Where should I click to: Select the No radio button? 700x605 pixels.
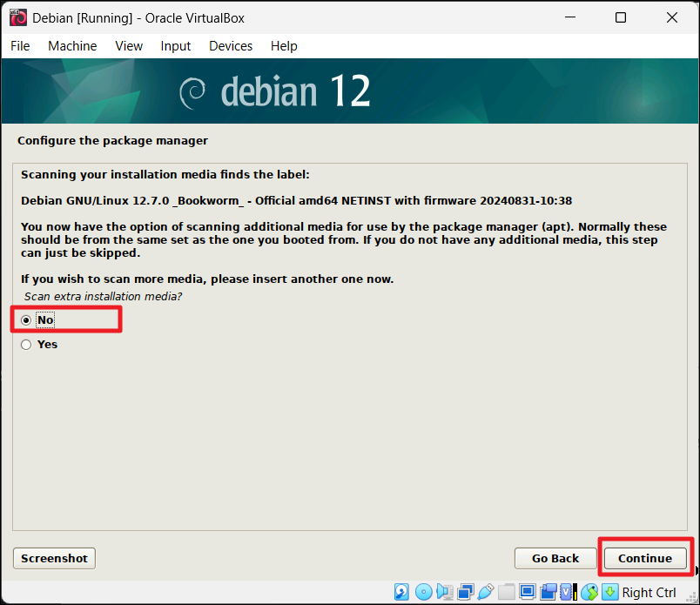pos(26,319)
